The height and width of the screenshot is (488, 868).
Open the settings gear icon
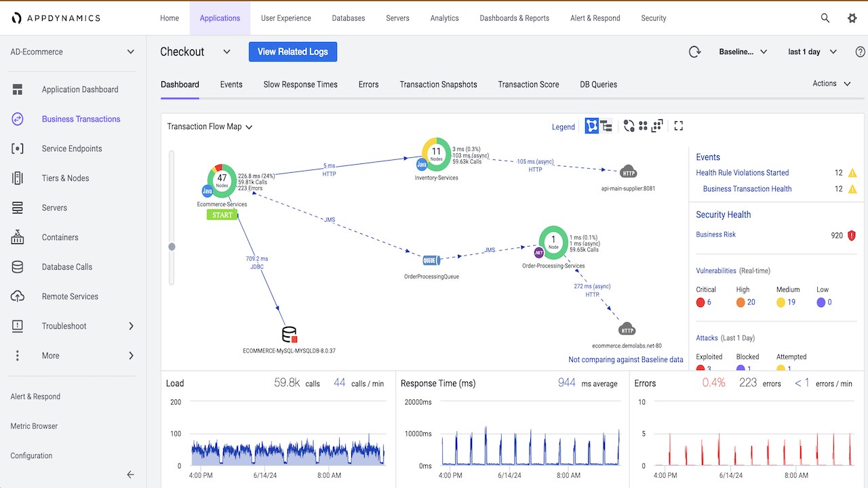coord(852,18)
